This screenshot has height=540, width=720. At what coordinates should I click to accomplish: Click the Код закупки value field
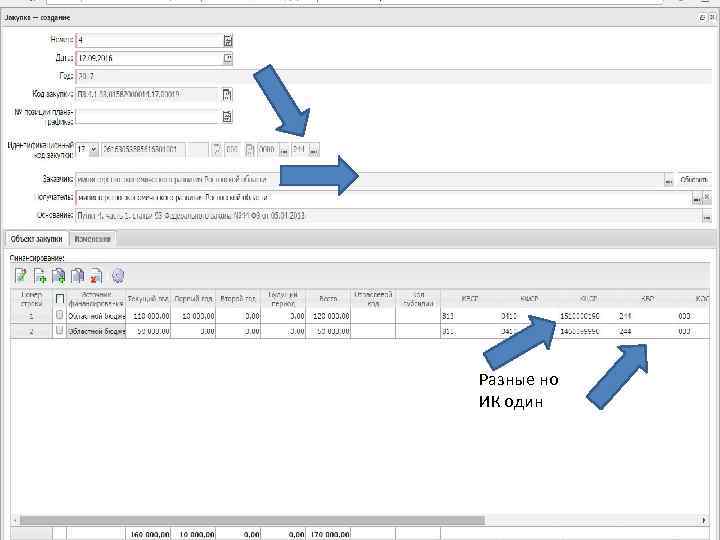coord(147,94)
